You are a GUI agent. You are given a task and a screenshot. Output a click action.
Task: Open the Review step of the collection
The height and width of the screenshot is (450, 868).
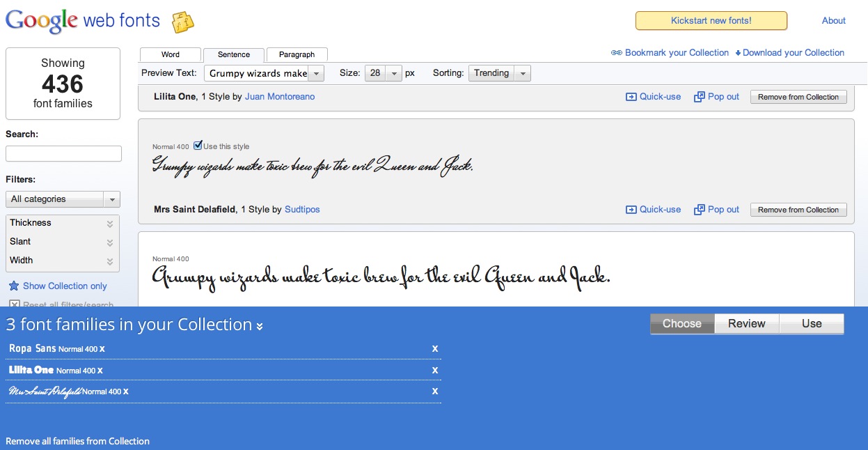click(746, 324)
